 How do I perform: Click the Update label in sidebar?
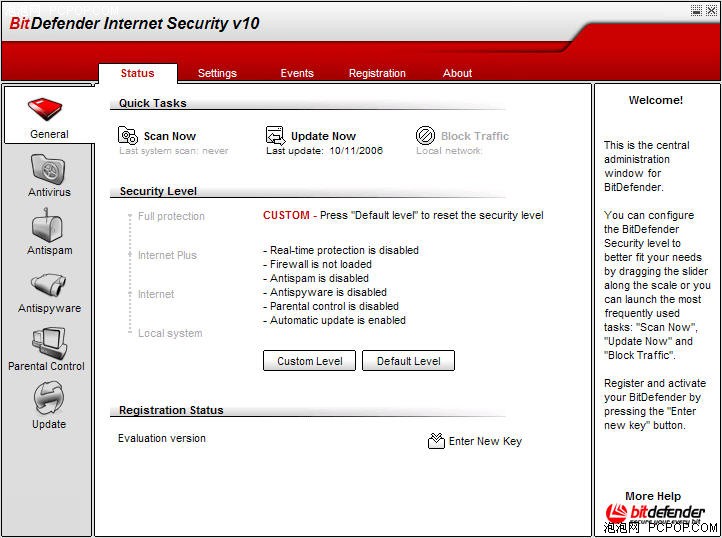(49, 424)
